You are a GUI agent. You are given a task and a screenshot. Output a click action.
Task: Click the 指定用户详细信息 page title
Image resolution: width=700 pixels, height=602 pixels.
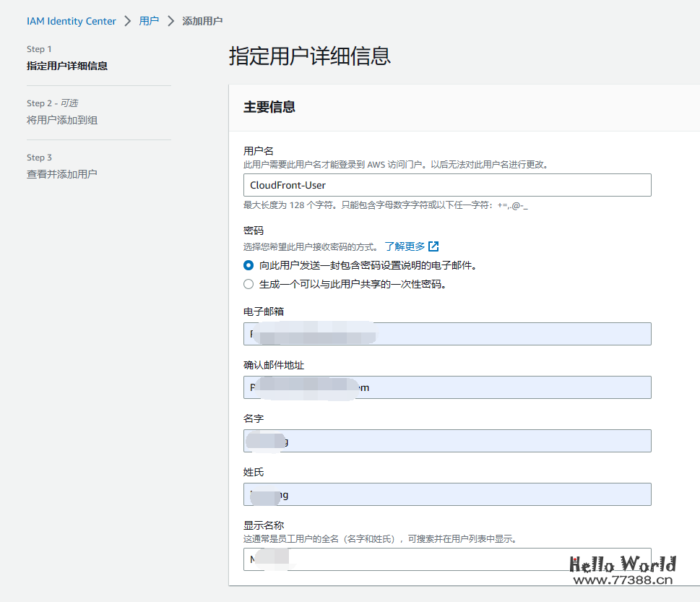[308, 56]
